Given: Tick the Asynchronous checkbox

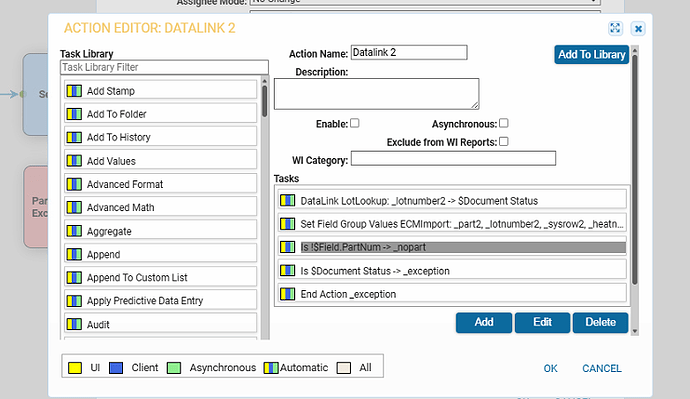Looking at the screenshot, I should click(504, 123).
